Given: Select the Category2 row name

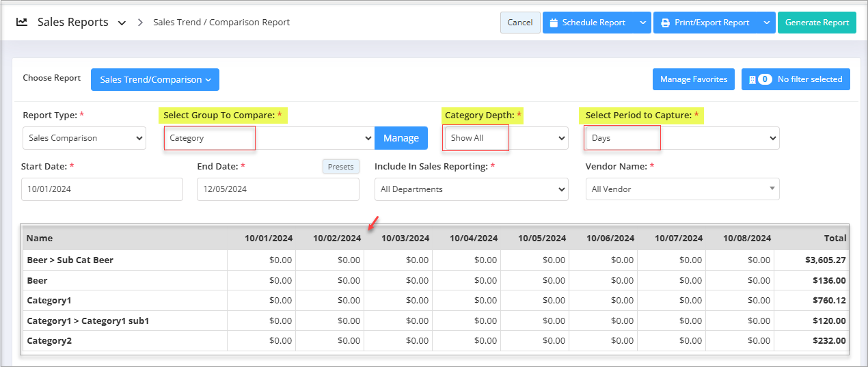Looking at the screenshot, I should tap(49, 341).
